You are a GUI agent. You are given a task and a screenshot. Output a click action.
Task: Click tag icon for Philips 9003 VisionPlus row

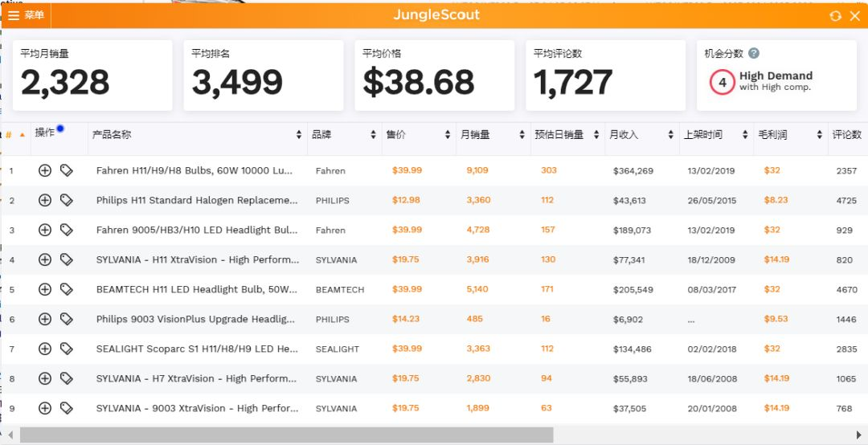(67, 319)
